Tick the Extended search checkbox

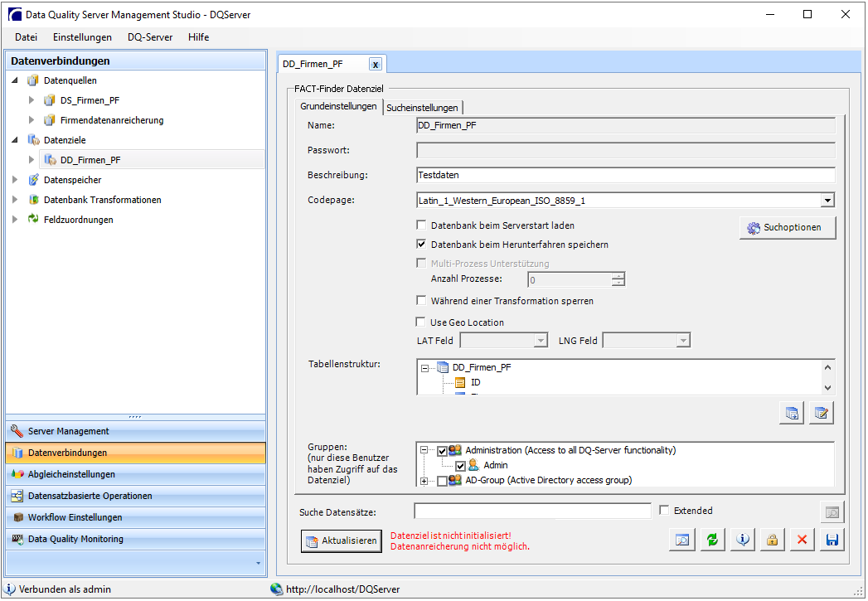pyautogui.click(x=664, y=511)
